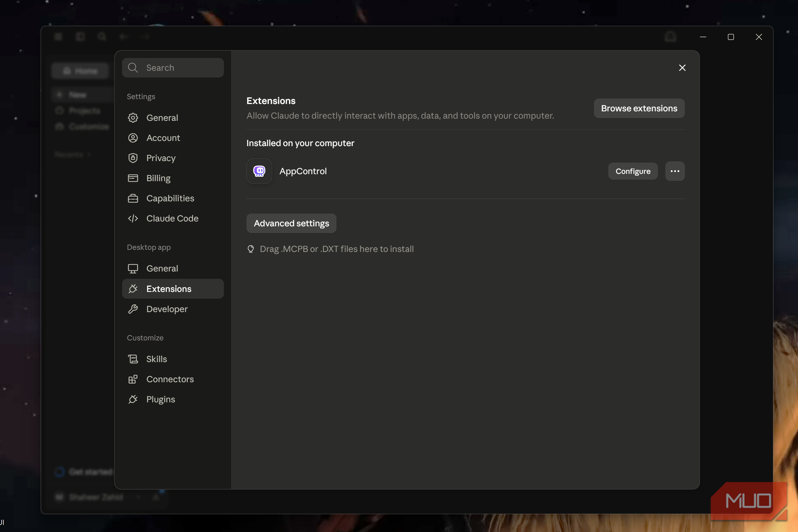The height and width of the screenshot is (532, 798).
Task: Click 'Installed on your computer' heading
Action: point(300,143)
